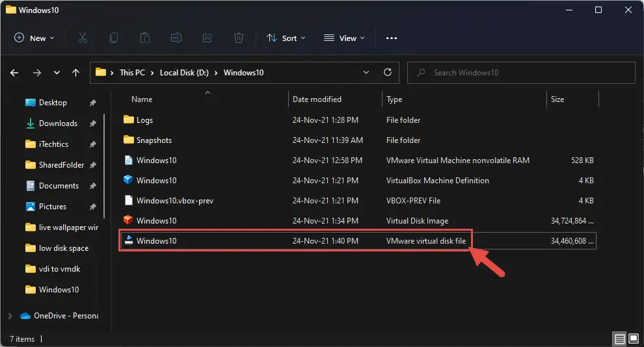This screenshot has width=644, height=347.
Task: Click the Paste clipboard icon
Action: [x=144, y=38]
